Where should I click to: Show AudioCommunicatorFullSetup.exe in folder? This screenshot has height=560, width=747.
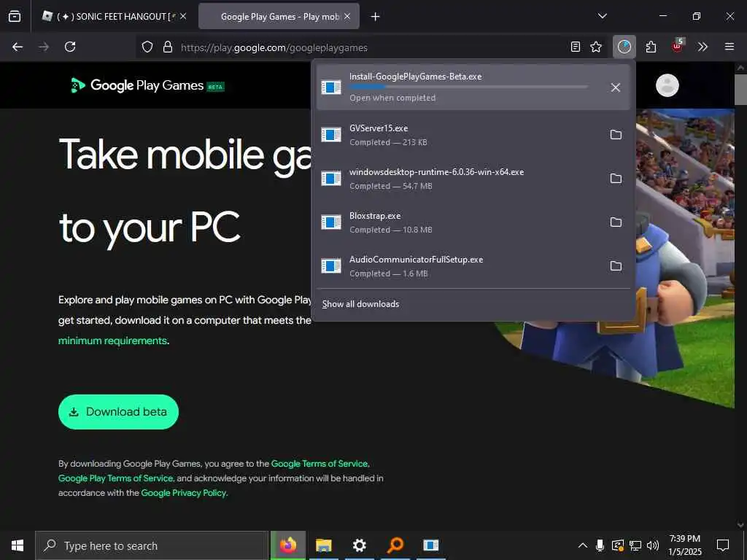click(616, 266)
